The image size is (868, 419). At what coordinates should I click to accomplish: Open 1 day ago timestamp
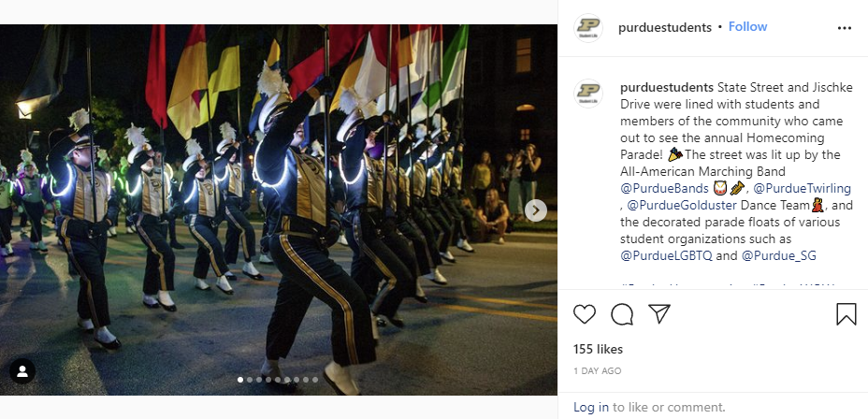pos(598,371)
